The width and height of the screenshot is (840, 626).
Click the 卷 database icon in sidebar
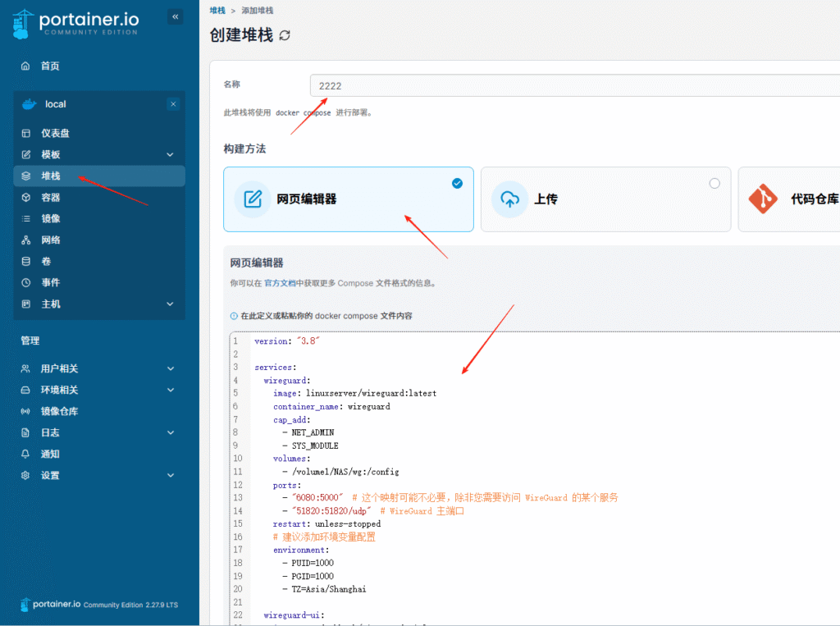(x=25, y=261)
